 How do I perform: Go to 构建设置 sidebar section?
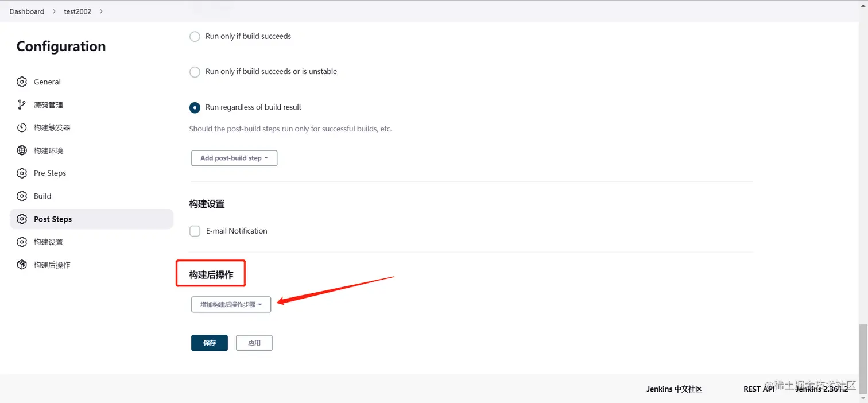click(91, 242)
